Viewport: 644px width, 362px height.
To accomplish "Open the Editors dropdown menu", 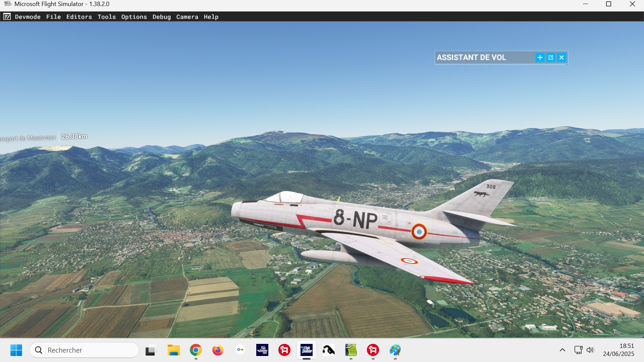I will pos(79,17).
